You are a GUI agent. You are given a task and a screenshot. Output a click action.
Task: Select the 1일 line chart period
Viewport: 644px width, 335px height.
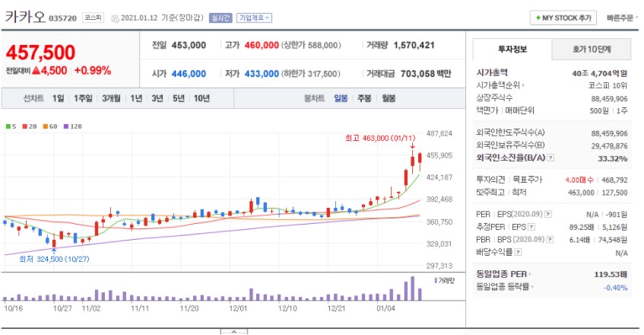coord(58,99)
